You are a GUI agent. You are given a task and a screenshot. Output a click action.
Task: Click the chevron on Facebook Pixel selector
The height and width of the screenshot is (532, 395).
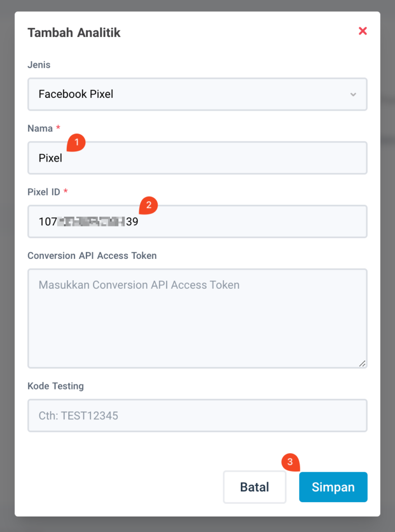353,94
